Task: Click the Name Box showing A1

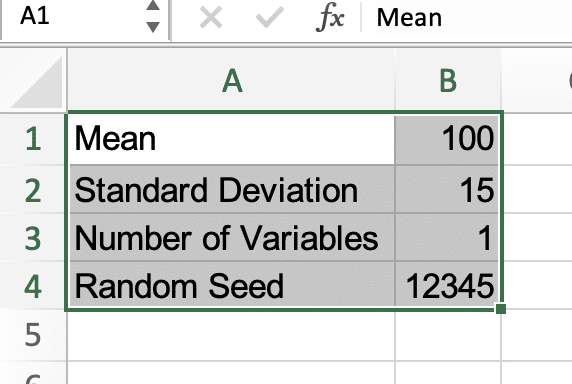Action: (85, 17)
